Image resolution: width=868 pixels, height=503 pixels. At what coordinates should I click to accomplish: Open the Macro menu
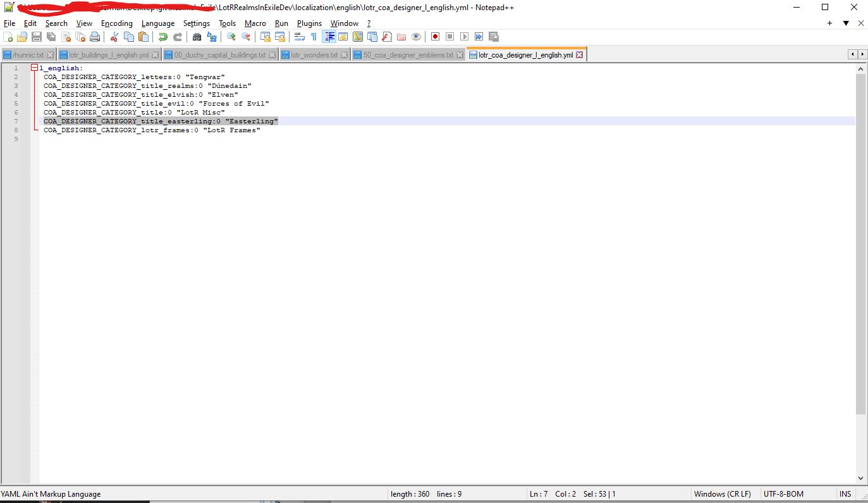coord(255,23)
